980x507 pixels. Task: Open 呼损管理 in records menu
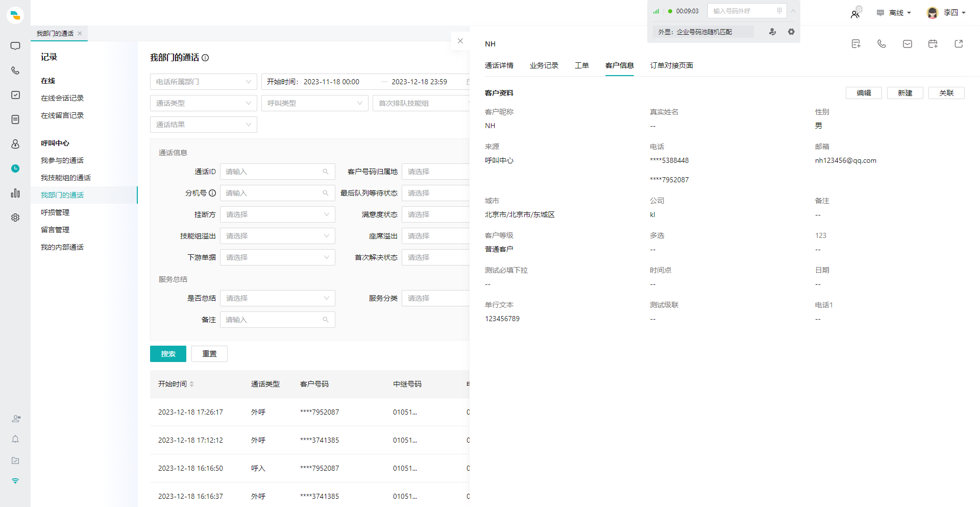[55, 212]
